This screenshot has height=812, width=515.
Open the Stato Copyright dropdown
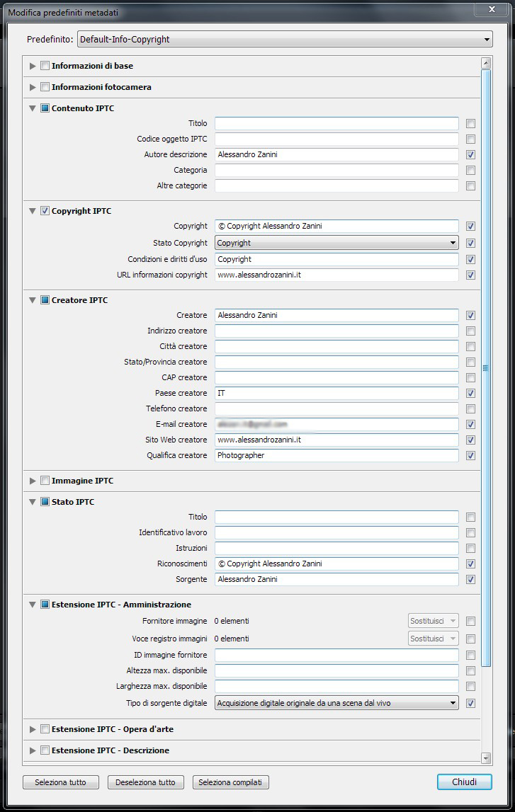tap(336, 243)
